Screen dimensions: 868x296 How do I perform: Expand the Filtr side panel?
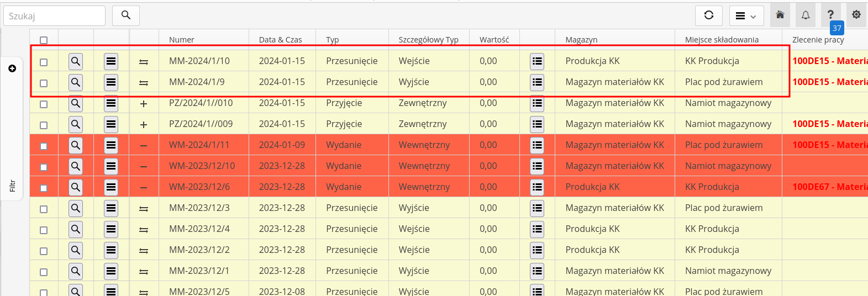coord(12,186)
